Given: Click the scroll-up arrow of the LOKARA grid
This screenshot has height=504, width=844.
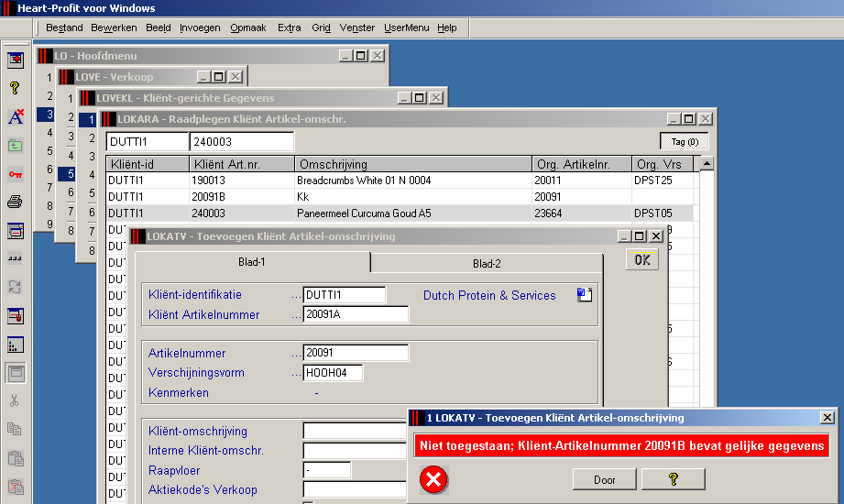Looking at the screenshot, I should tap(707, 164).
